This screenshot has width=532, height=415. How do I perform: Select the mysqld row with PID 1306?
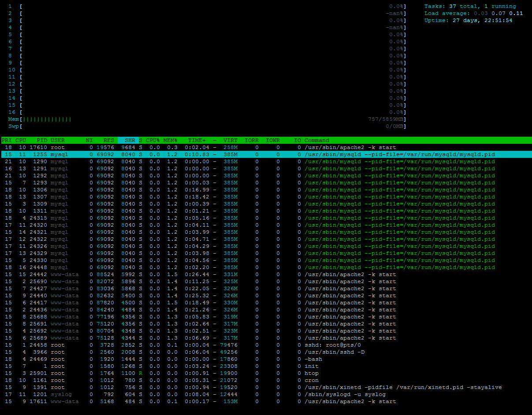(266, 190)
